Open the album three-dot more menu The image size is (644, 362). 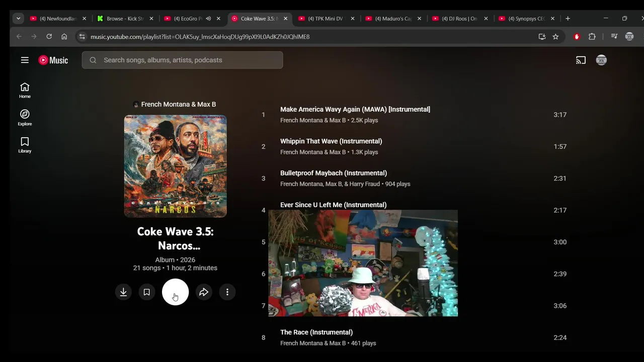pyautogui.click(x=227, y=292)
